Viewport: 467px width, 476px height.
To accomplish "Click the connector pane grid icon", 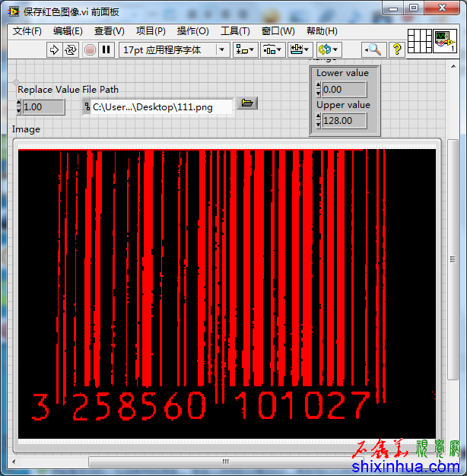I will tap(419, 40).
